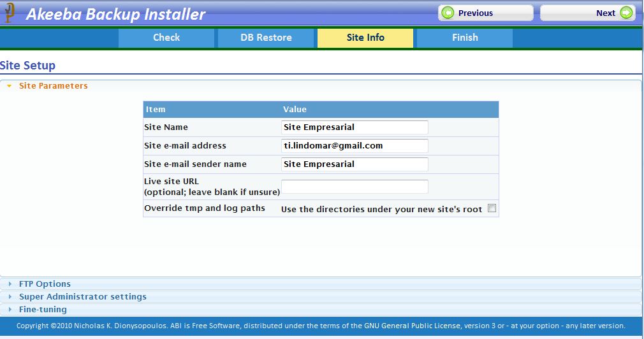The image size is (644, 339).
Task: Click the 'Live site URL' label
Action: [172, 182]
